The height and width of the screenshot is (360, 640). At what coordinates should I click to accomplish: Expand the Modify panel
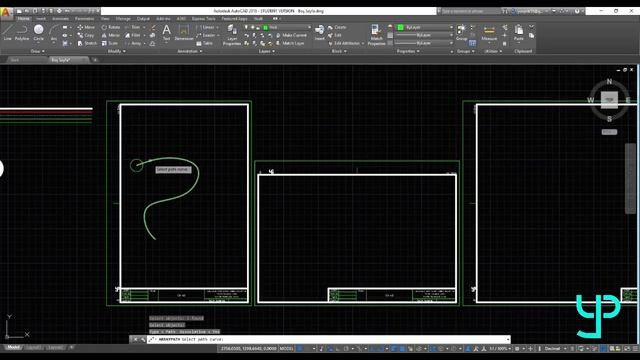116,51
